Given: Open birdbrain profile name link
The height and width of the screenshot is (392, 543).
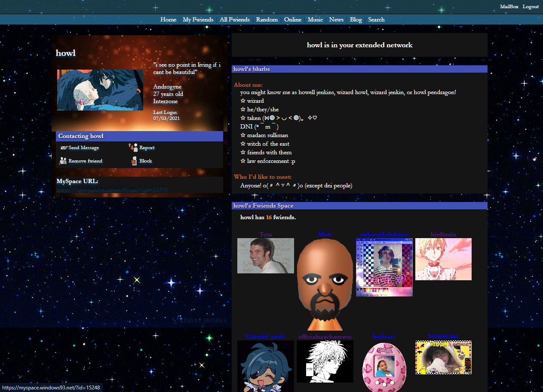Looking at the screenshot, I should 443,235.
